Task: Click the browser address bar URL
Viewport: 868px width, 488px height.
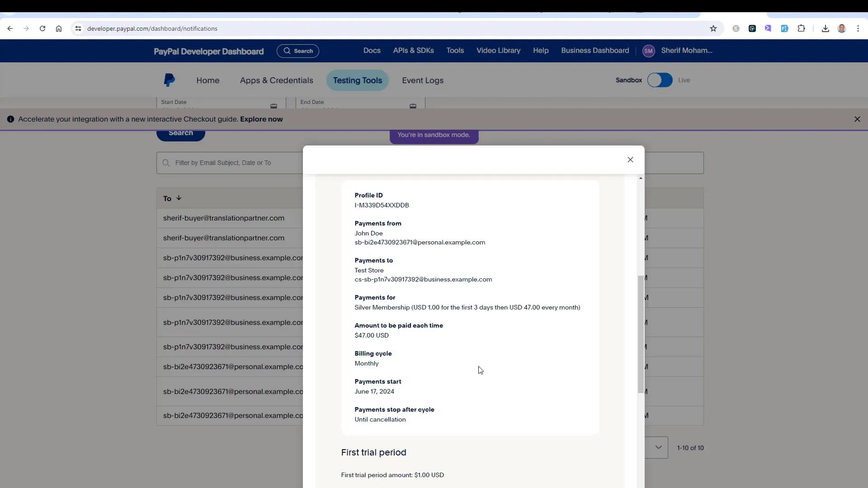Action: tap(152, 28)
